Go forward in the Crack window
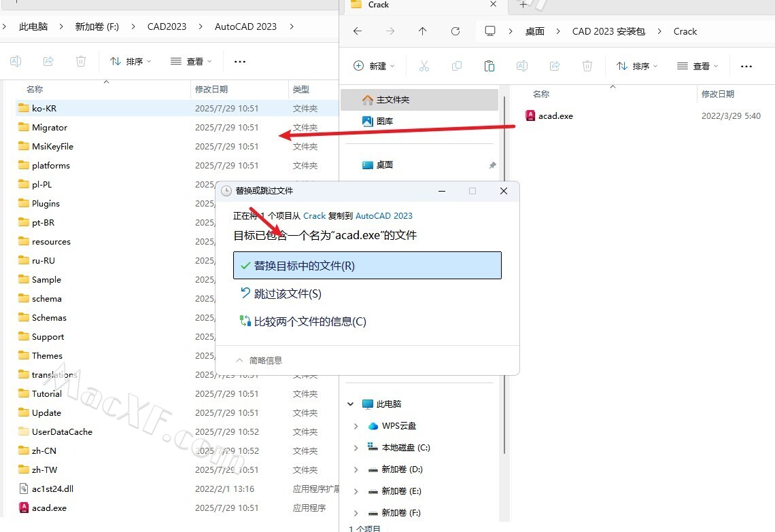The height and width of the screenshot is (532, 775). tap(390, 31)
